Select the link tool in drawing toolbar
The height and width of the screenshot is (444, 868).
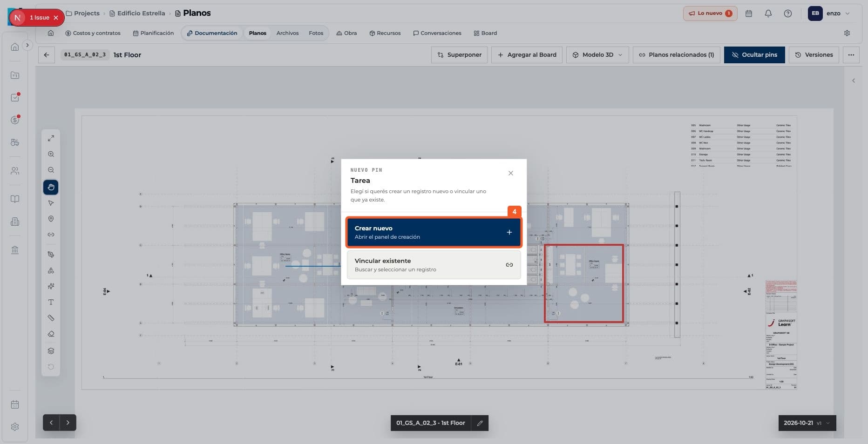(x=51, y=235)
